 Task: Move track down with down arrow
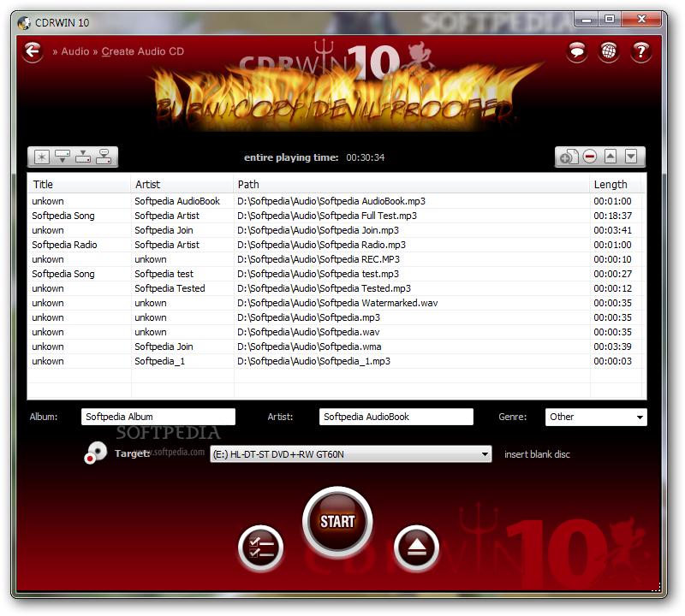(631, 156)
